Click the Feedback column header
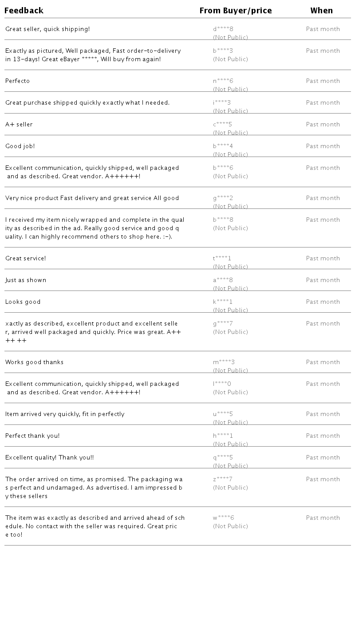Viewport: 355px width, 644px height. 24,11
